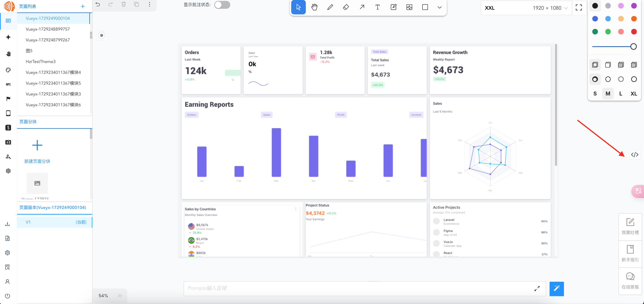Pick the red color swatch

tap(633, 32)
